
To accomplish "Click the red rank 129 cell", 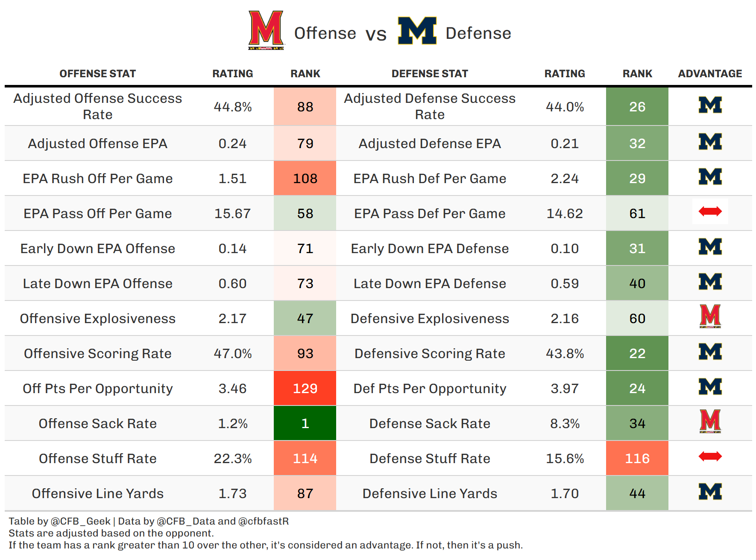I will pyautogui.click(x=305, y=388).
